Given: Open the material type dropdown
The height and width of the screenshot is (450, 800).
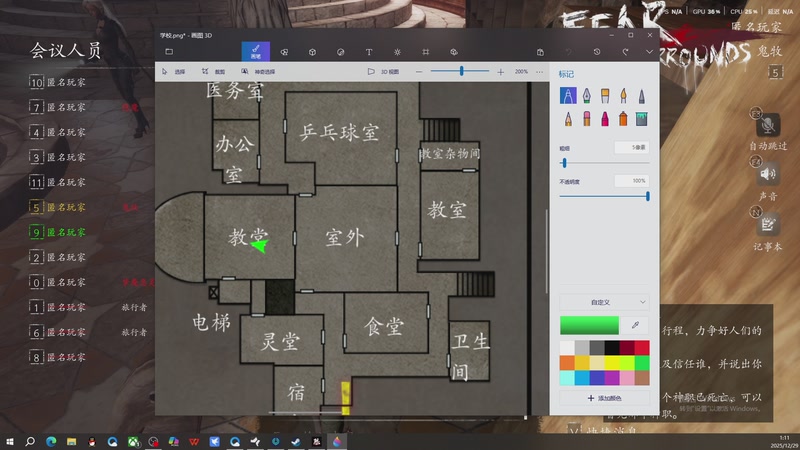Looking at the screenshot, I should 604,302.
